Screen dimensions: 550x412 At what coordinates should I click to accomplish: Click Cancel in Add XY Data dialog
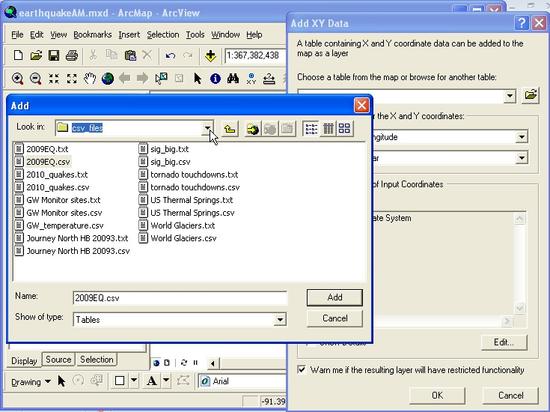pos(510,396)
